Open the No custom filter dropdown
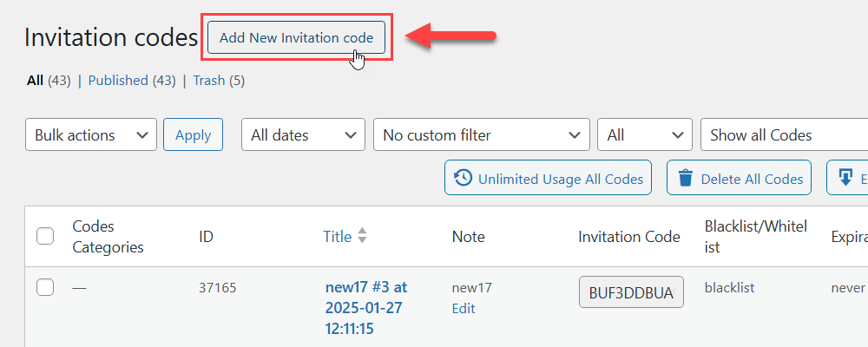The image size is (868, 347). (482, 134)
